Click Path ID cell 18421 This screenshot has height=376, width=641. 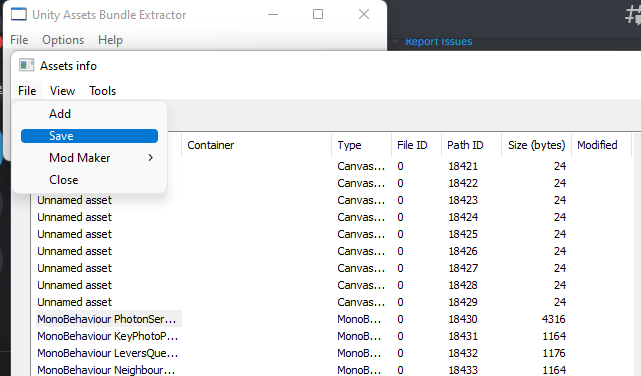[463, 166]
